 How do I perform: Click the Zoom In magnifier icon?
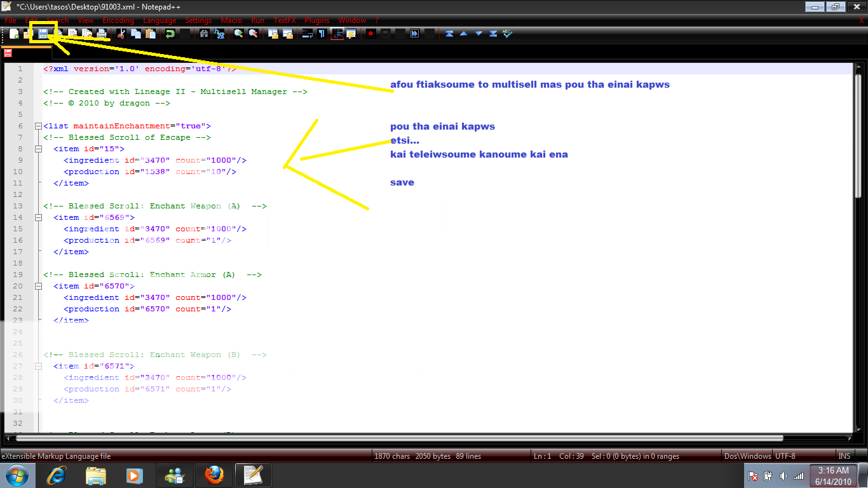coord(238,34)
